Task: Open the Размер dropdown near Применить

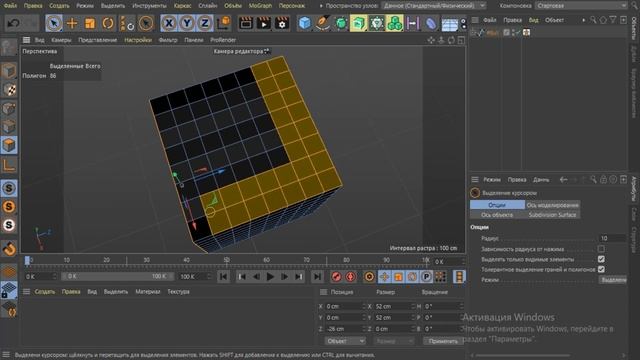Action: point(393,341)
